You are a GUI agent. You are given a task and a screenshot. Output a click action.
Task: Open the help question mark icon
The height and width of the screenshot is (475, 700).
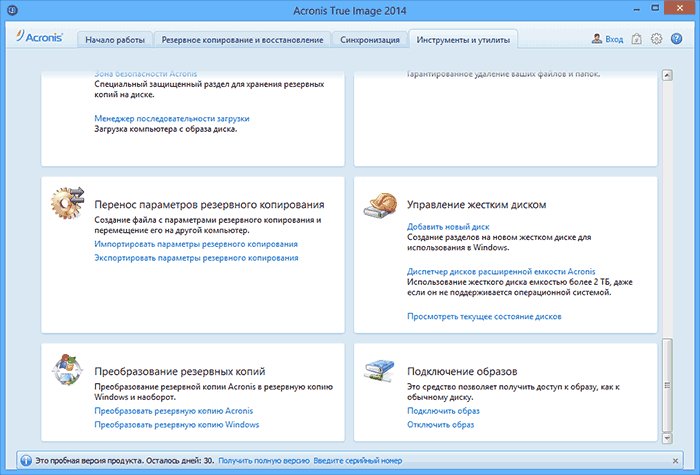[677, 39]
